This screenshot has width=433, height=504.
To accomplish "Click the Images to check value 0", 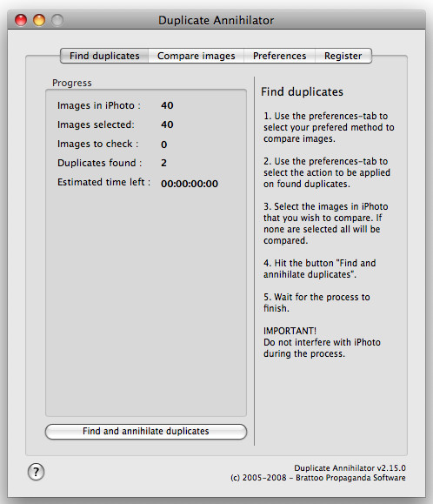I will [x=164, y=144].
